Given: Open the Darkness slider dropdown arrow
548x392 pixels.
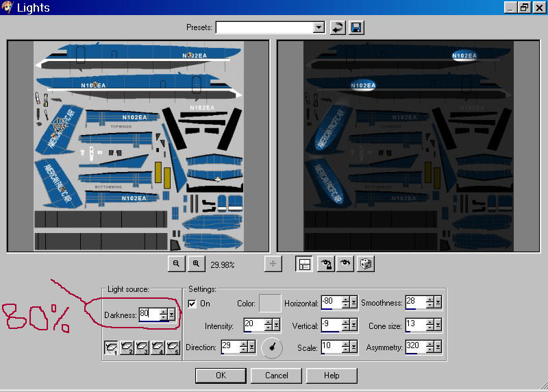Looking at the screenshot, I should pos(172,315).
